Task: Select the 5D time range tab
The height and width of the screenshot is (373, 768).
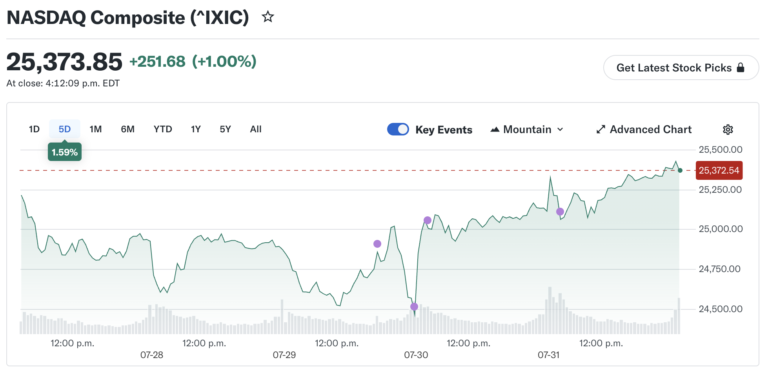Action: click(65, 129)
